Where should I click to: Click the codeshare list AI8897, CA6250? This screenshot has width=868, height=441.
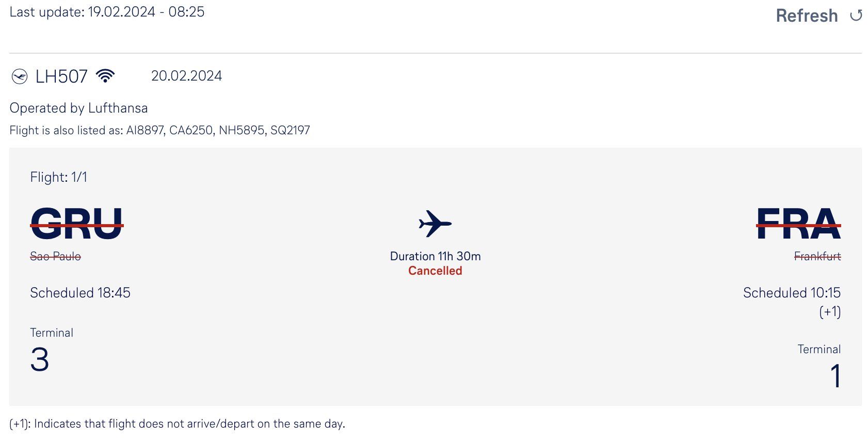tap(170, 130)
